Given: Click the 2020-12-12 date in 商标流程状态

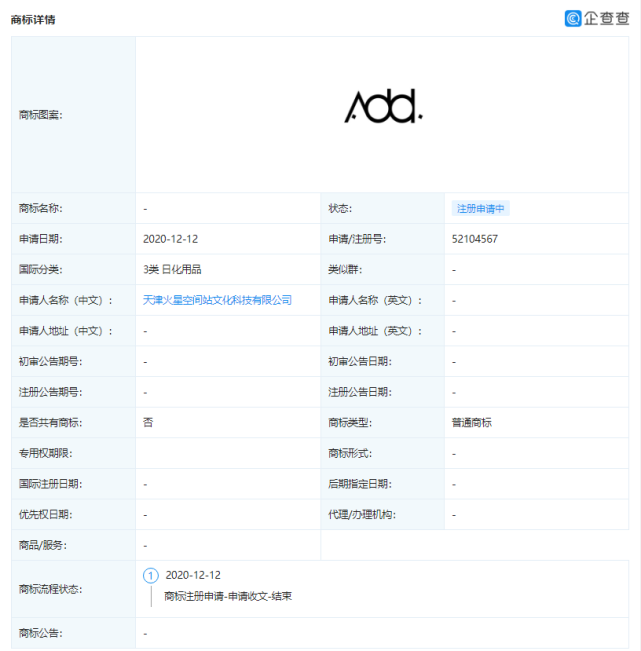Looking at the screenshot, I should tap(193, 575).
